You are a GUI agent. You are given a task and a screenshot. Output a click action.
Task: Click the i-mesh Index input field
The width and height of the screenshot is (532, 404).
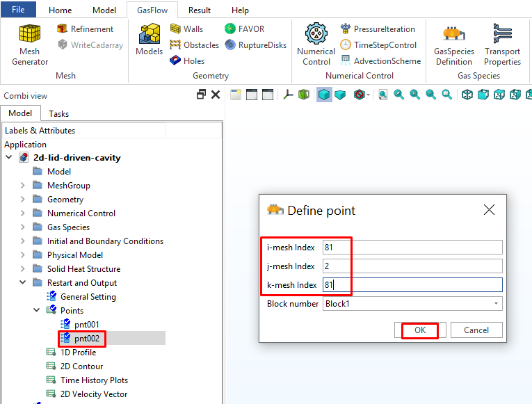[x=412, y=248]
